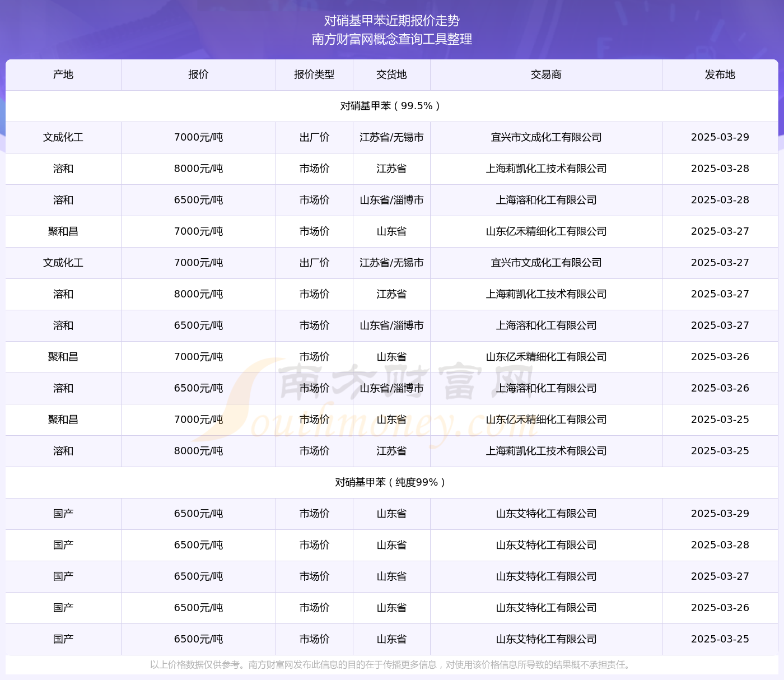Click 溶和 in the 2025-03-26 row
This screenshot has width=784, height=680.
[x=63, y=388]
